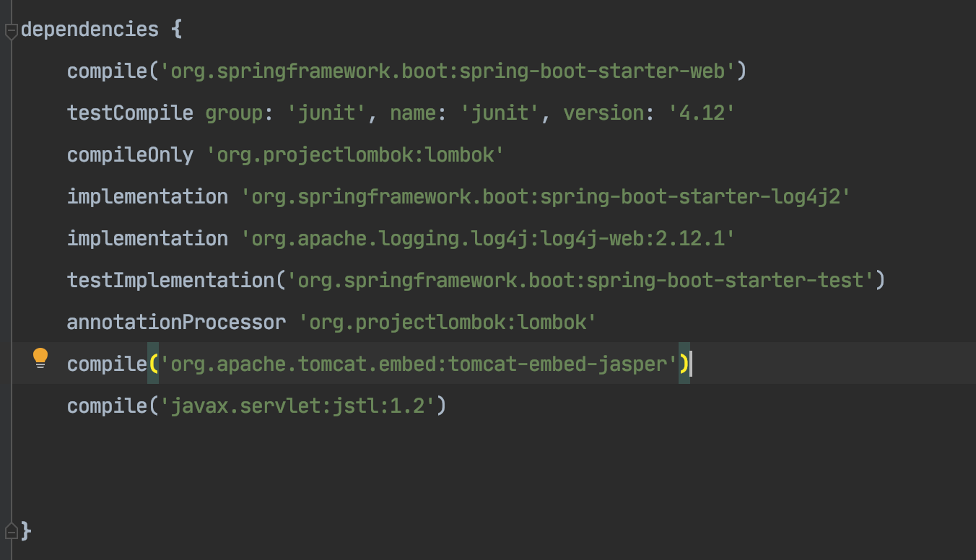
Task: Click 'org.apache.logging.log4j:log4j-web:2.12.1' string
Action: 487,239
